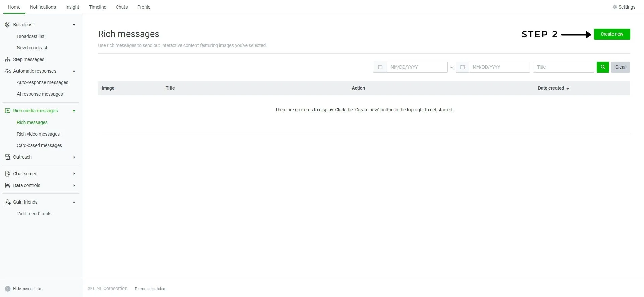Click the Outreach store icon
The width and height of the screenshot is (644, 297).
(8, 157)
